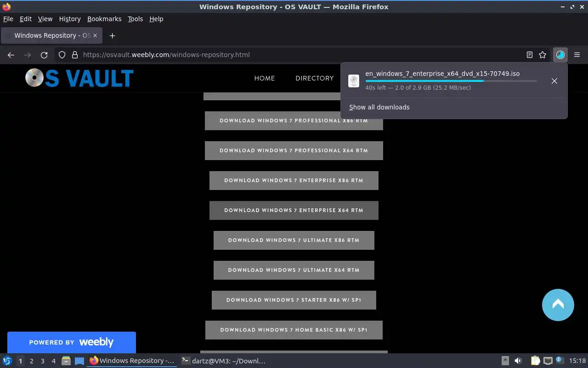Switch to workspace 2

(x=31, y=361)
